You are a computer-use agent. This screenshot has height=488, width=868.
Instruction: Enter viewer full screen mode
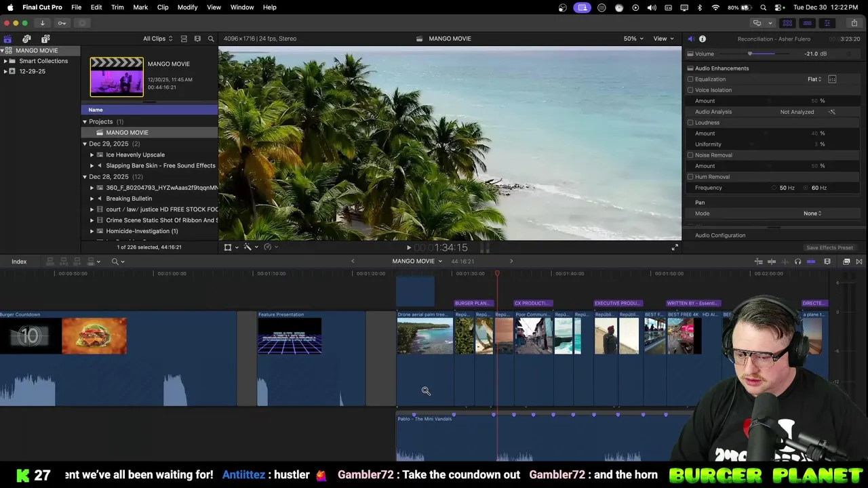pos(675,247)
